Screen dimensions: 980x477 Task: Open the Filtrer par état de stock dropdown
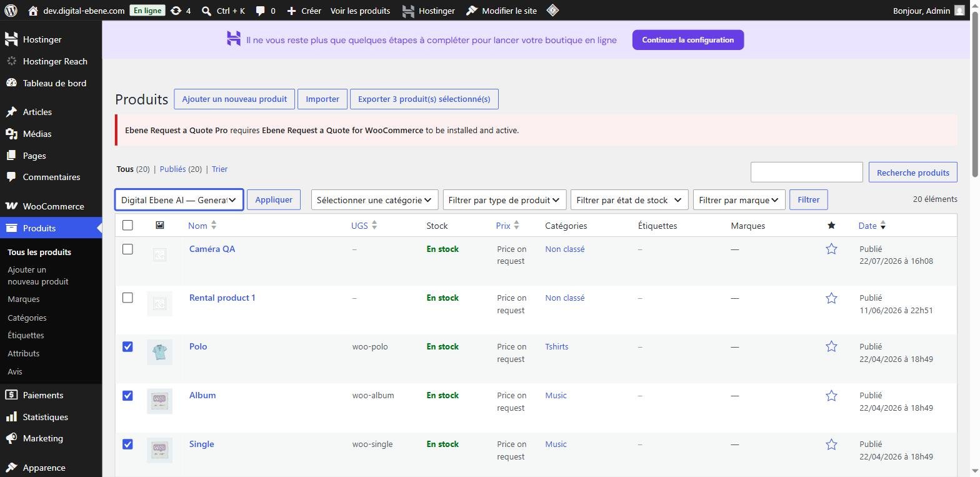pyautogui.click(x=629, y=200)
